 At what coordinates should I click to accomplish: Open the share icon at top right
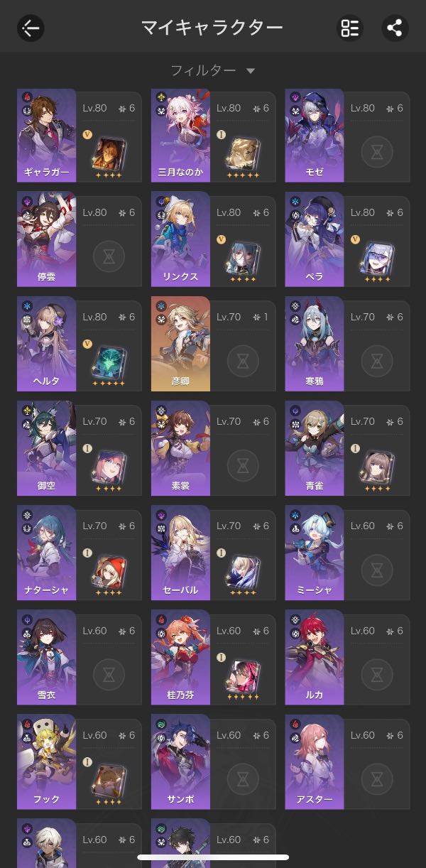395,28
